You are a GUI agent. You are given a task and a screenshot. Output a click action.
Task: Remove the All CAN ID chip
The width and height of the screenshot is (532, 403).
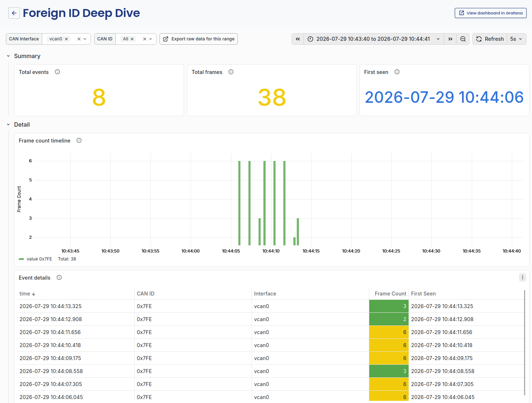(x=132, y=39)
